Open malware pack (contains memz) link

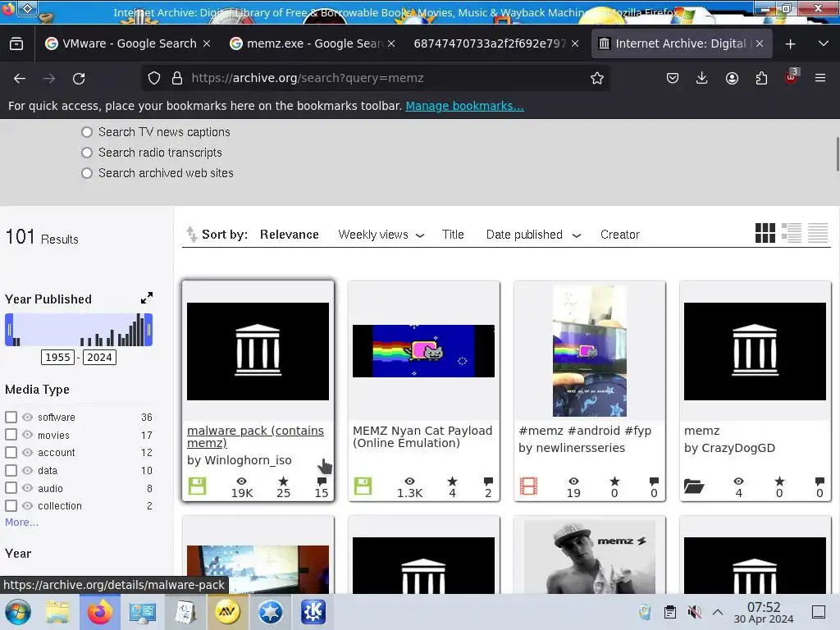pyautogui.click(x=256, y=436)
